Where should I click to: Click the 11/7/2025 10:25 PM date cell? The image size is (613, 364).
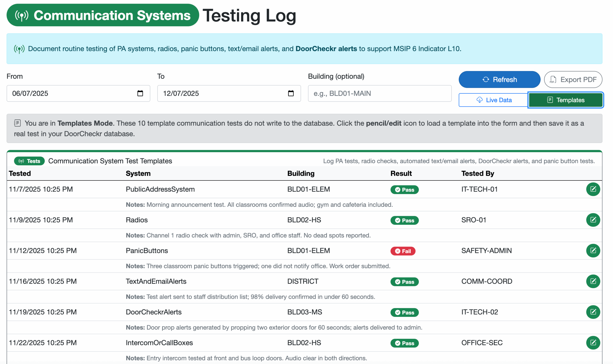click(x=41, y=189)
